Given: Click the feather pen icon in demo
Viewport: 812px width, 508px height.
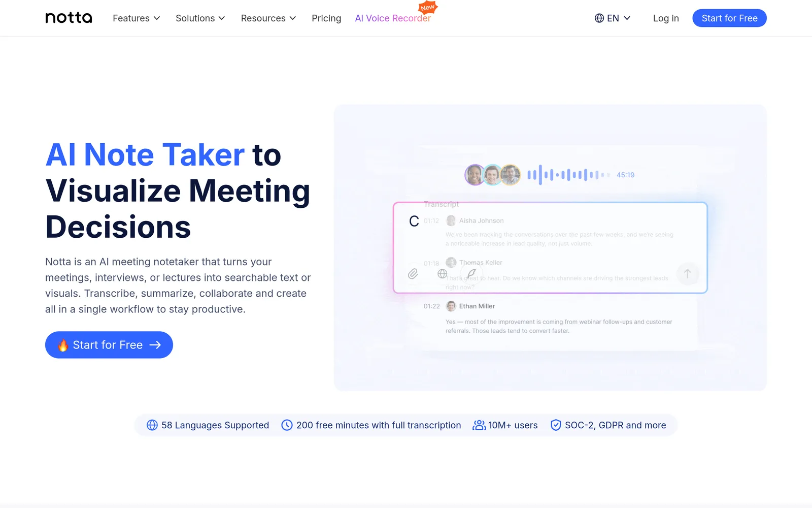Looking at the screenshot, I should coord(471,273).
